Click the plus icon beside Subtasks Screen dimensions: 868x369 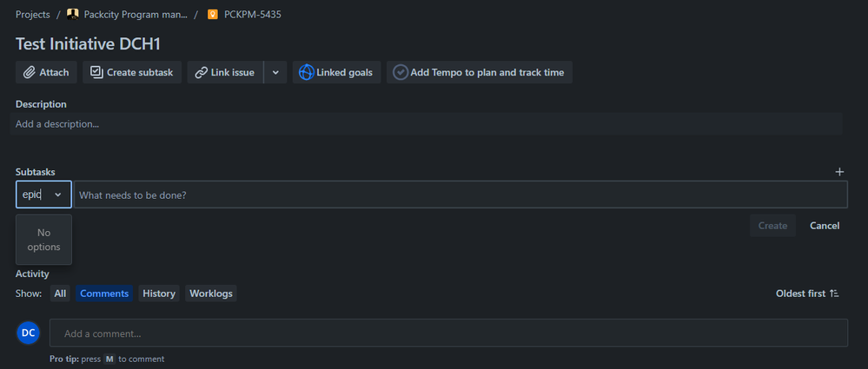(839, 172)
